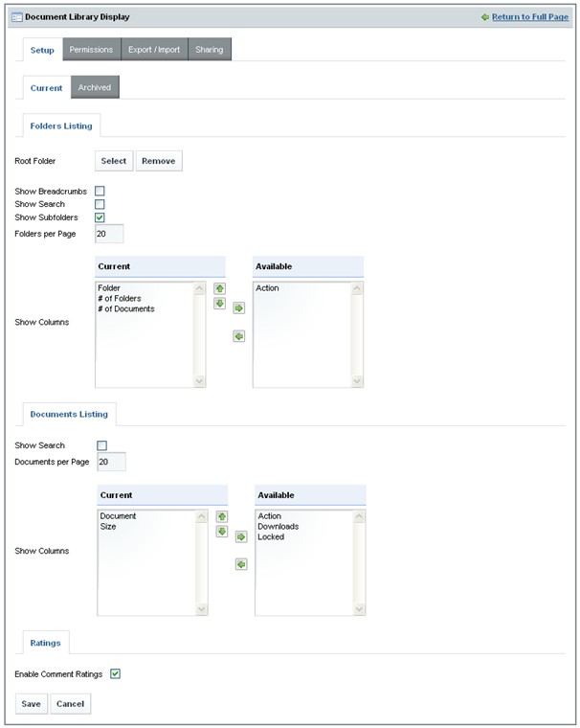Follow the Return to Full Page link
This screenshot has height=728, width=580.
click(530, 17)
